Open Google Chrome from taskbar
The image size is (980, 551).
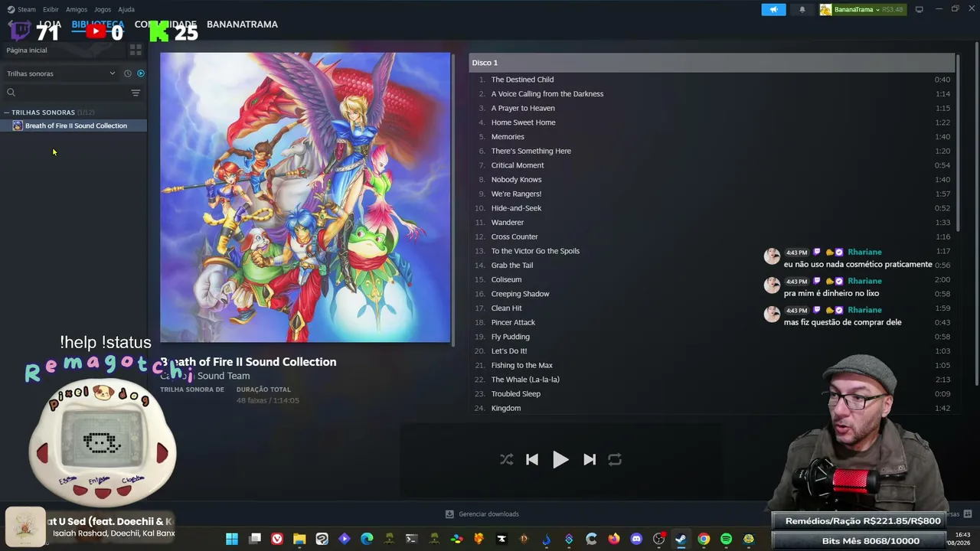(704, 539)
